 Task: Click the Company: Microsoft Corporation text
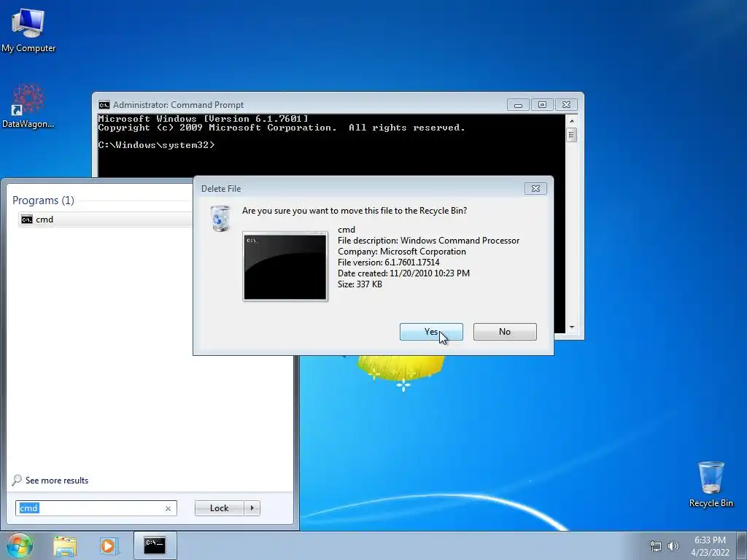coord(402,252)
